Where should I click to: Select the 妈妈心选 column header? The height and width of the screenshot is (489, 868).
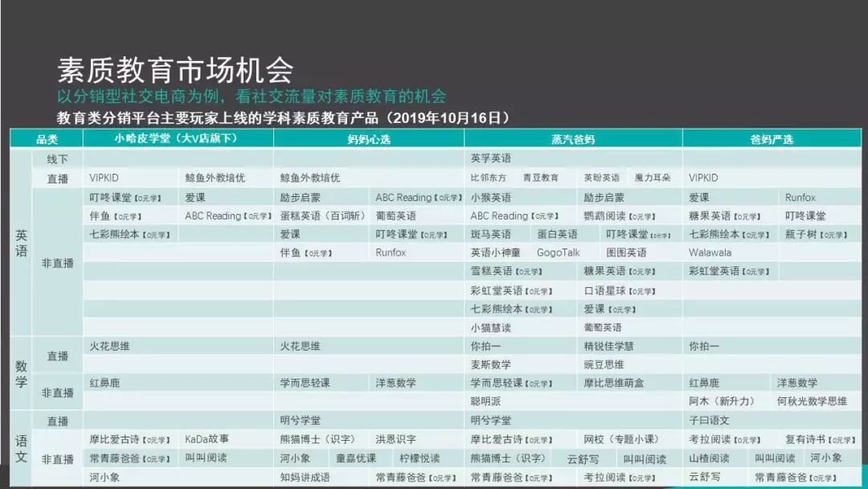369,139
